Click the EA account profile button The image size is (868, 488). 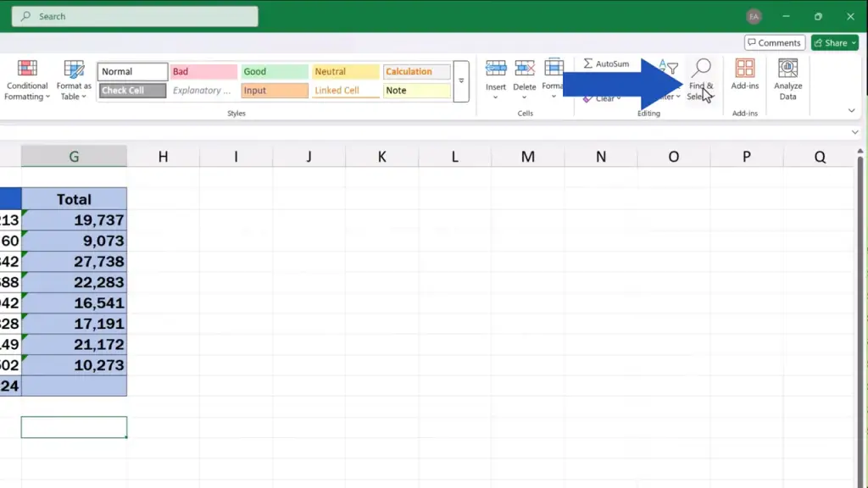(754, 17)
